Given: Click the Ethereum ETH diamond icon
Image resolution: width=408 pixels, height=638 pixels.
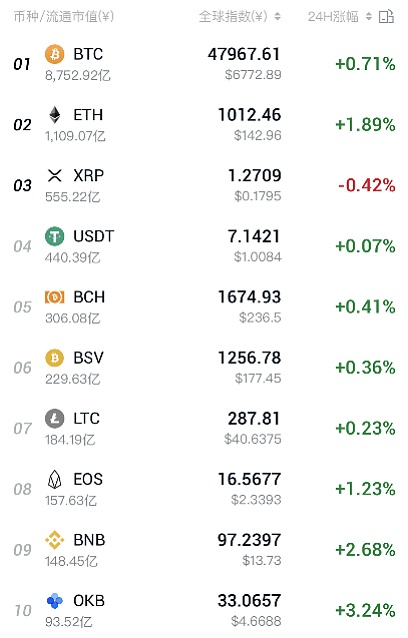Looking at the screenshot, I should point(55,115).
